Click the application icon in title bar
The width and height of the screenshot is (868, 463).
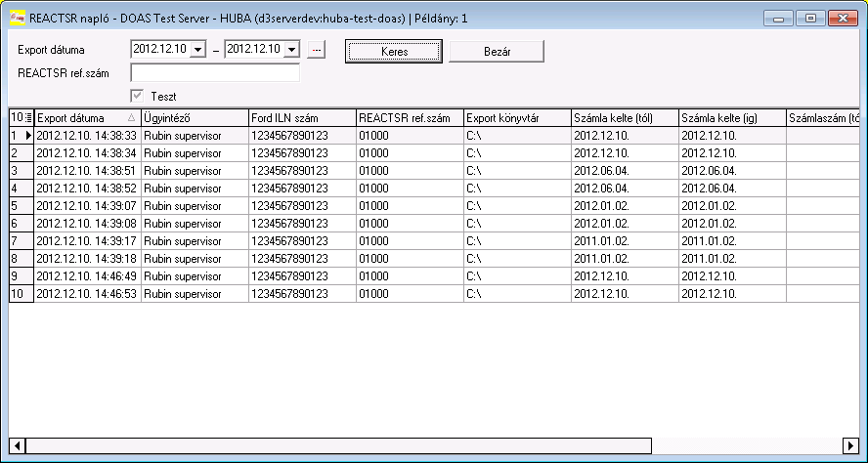(x=18, y=19)
